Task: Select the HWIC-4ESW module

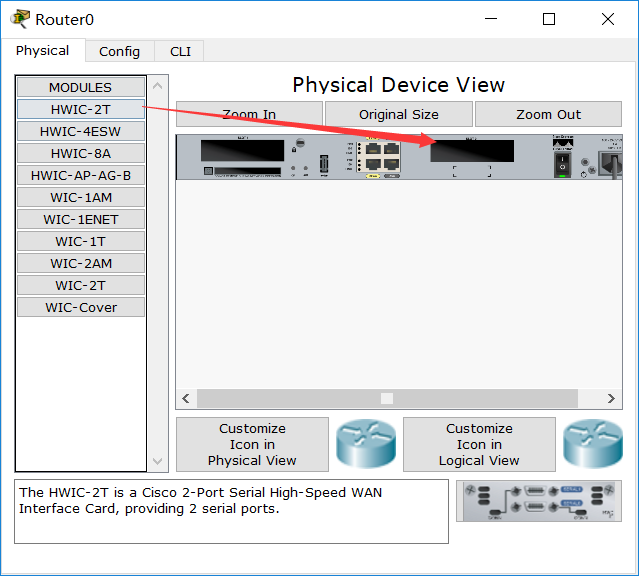Action: [x=81, y=131]
